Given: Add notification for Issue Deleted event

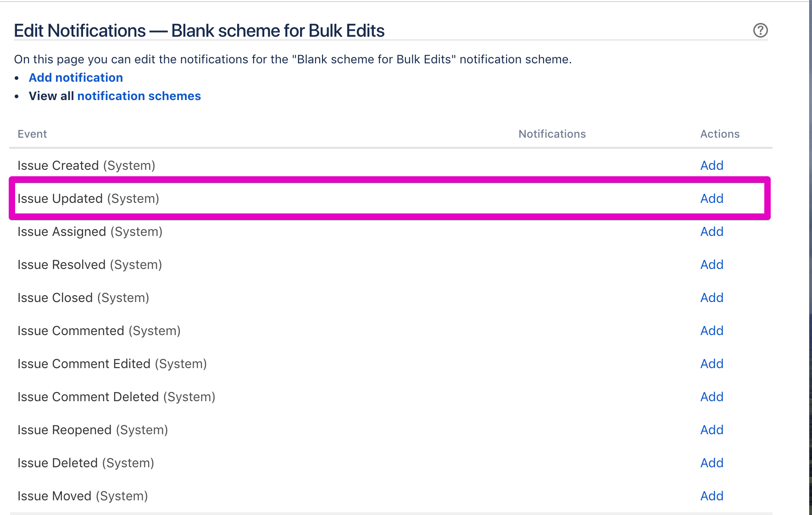Looking at the screenshot, I should (712, 463).
